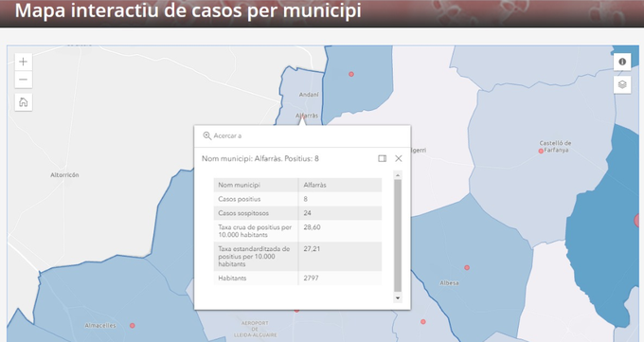
Task: Select the red marker near Albesa
Action: click(467, 267)
